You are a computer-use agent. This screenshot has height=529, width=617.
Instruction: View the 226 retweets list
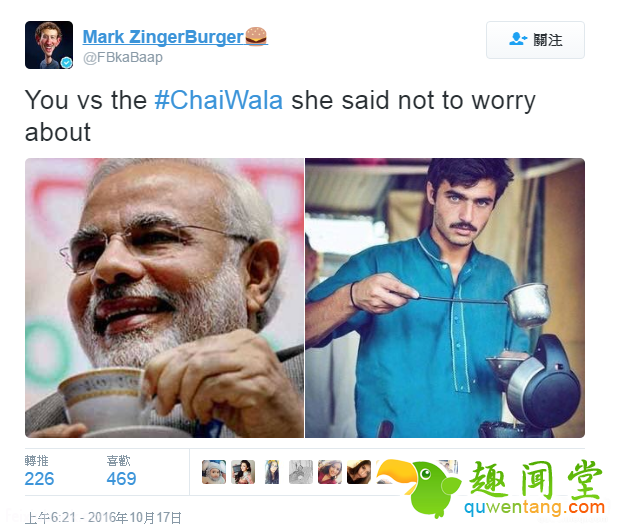pyautogui.click(x=39, y=472)
